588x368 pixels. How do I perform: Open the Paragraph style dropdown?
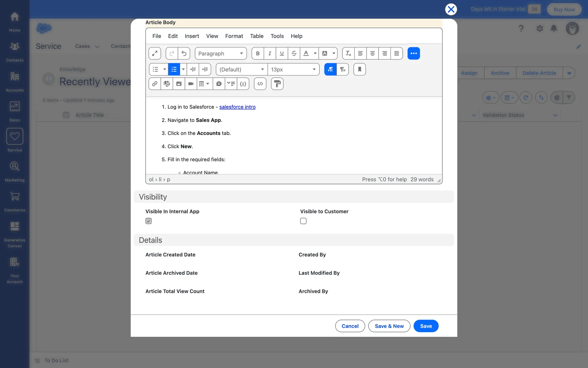[221, 53]
